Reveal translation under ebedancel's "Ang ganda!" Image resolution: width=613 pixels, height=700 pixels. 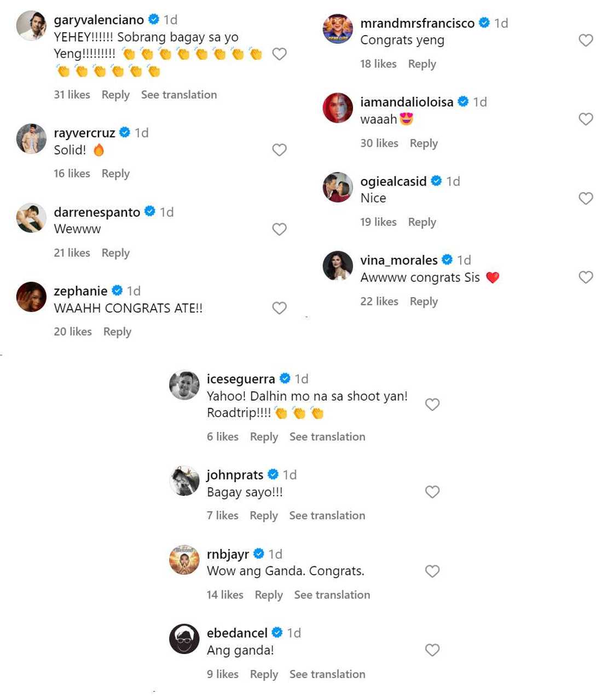[x=327, y=674]
